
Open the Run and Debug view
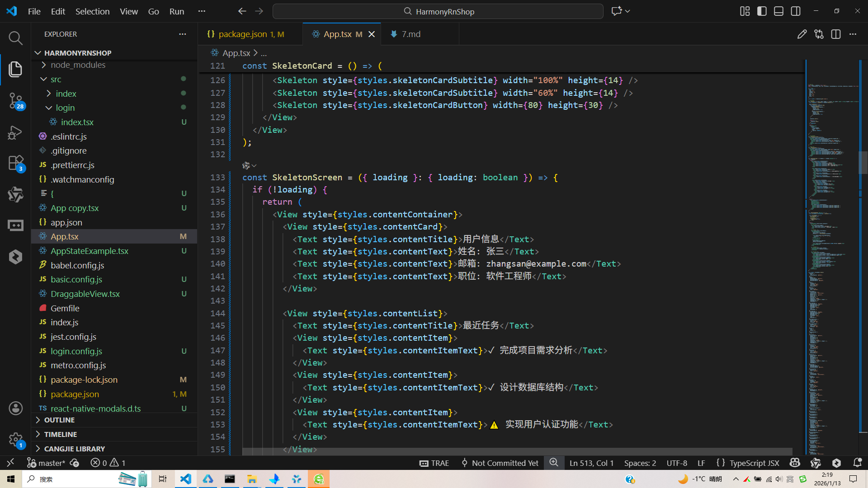[x=15, y=132]
